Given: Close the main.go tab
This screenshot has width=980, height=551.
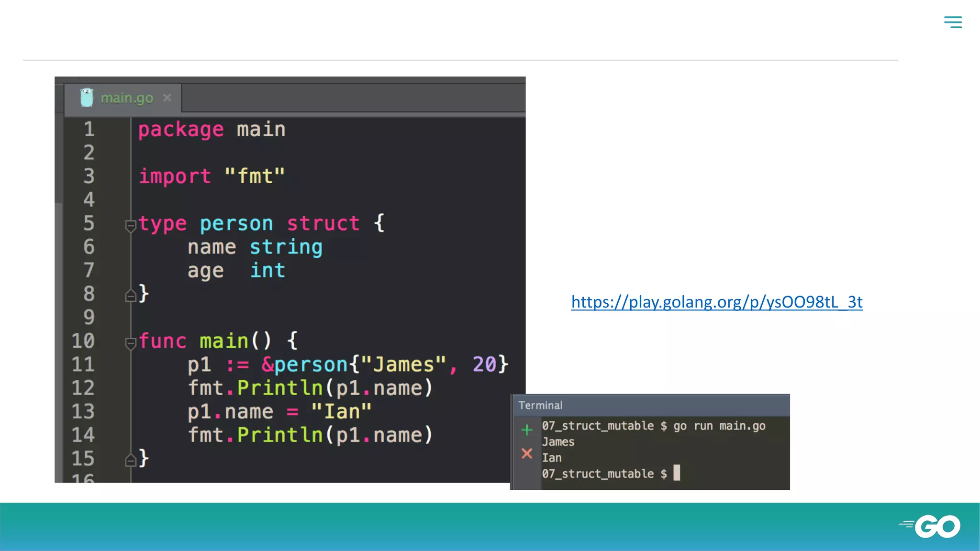Looking at the screenshot, I should pos(167,98).
